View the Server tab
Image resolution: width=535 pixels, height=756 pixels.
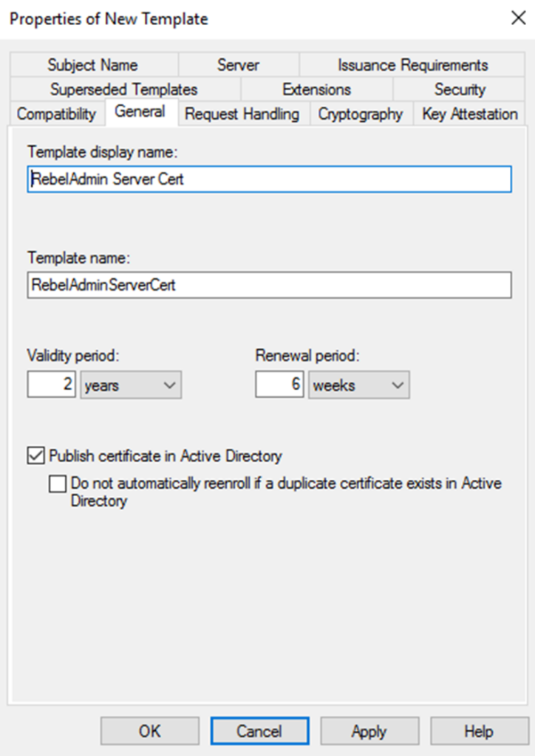click(237, 65)
